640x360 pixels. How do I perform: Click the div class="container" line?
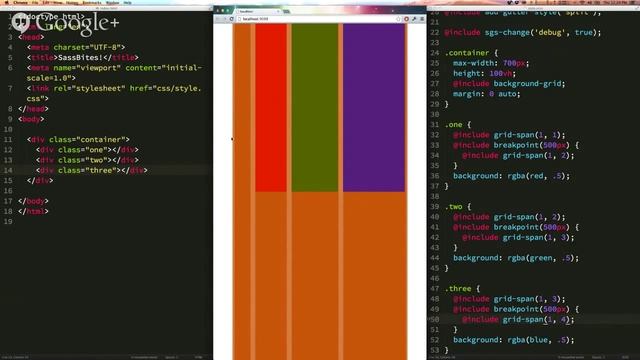(x=78, y=140)
